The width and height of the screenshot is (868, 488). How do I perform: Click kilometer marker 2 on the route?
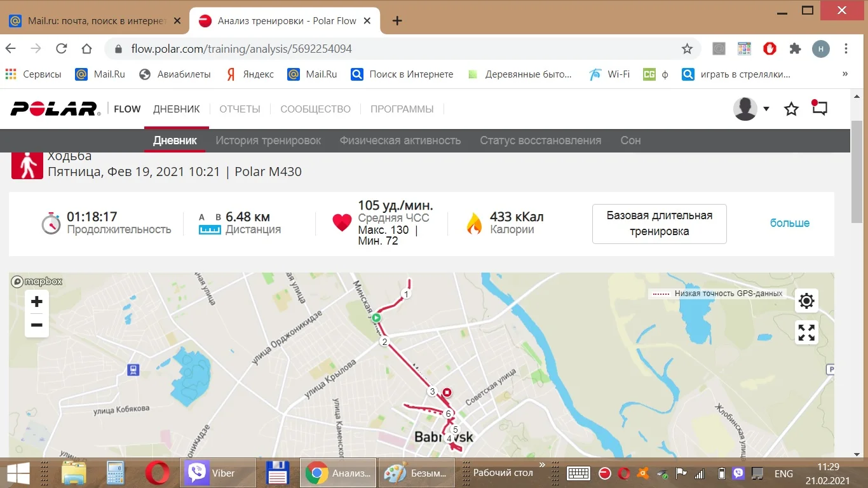[x=384, y=342]
